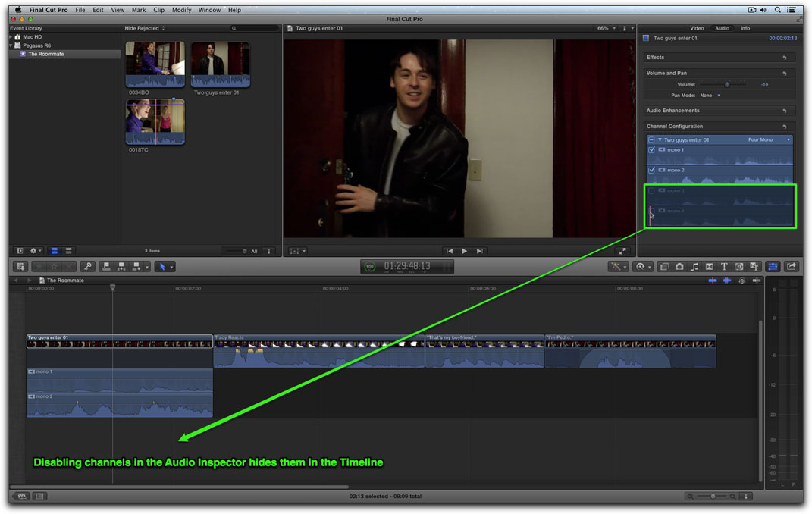Open the Titles browser (T icon)

pos(724,267)
